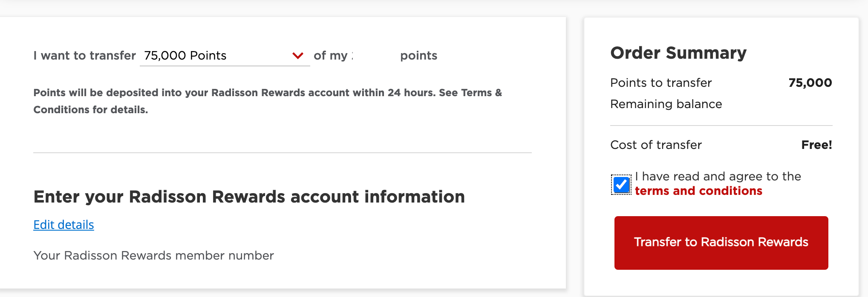The width and height of the screenshot is (868, 297).
Task: Click the 'Conditions for details.' text line
Action: (x=90, y=110)
